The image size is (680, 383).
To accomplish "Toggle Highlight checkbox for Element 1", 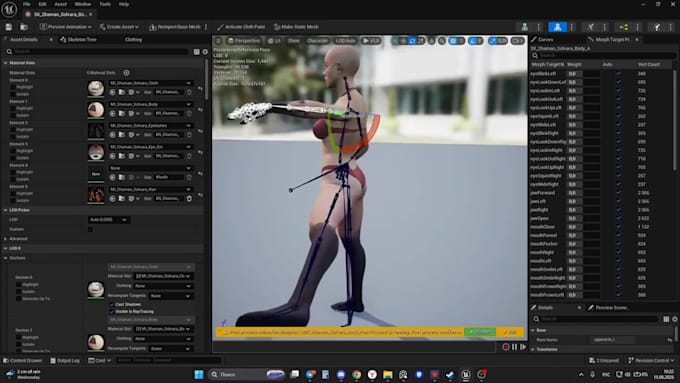I will pyautogui.click(x=13, y=108).
